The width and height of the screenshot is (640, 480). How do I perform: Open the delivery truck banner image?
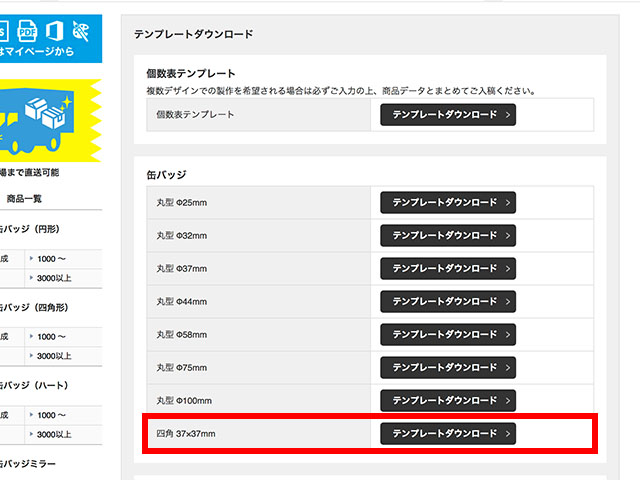[51, 120]
